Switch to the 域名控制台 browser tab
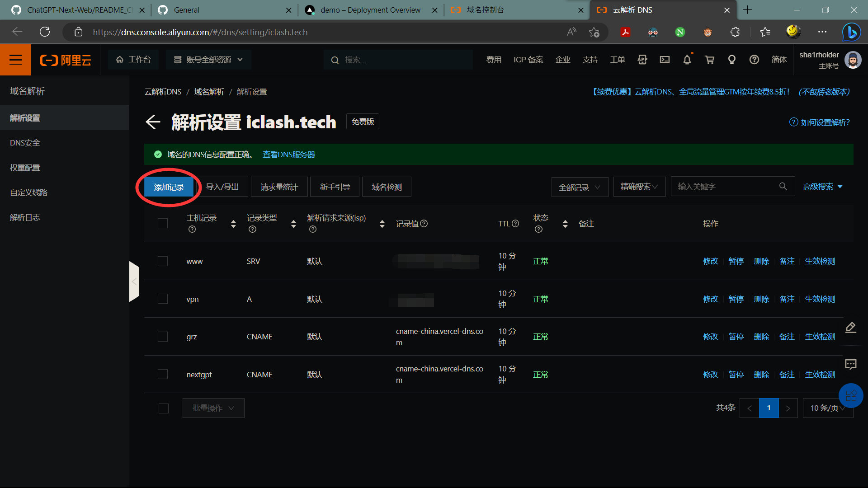Viewport: 868px width, 488px height. point(485,10)
